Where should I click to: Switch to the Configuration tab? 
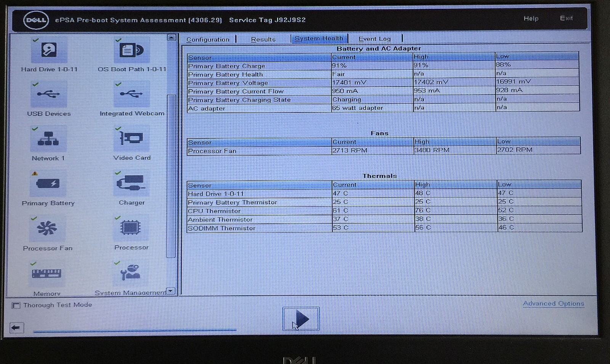coord(208,39)
